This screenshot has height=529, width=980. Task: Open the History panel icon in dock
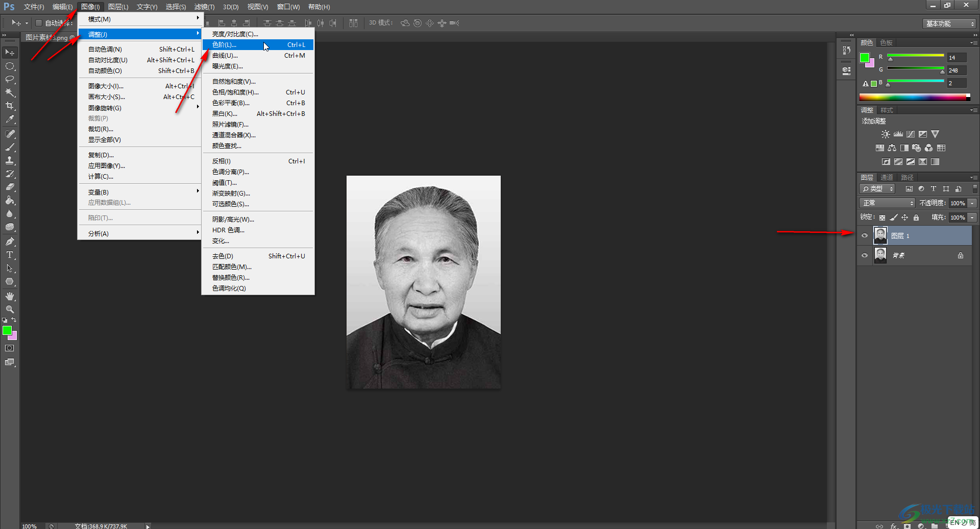pyautogui.click(x=847, y=50)
